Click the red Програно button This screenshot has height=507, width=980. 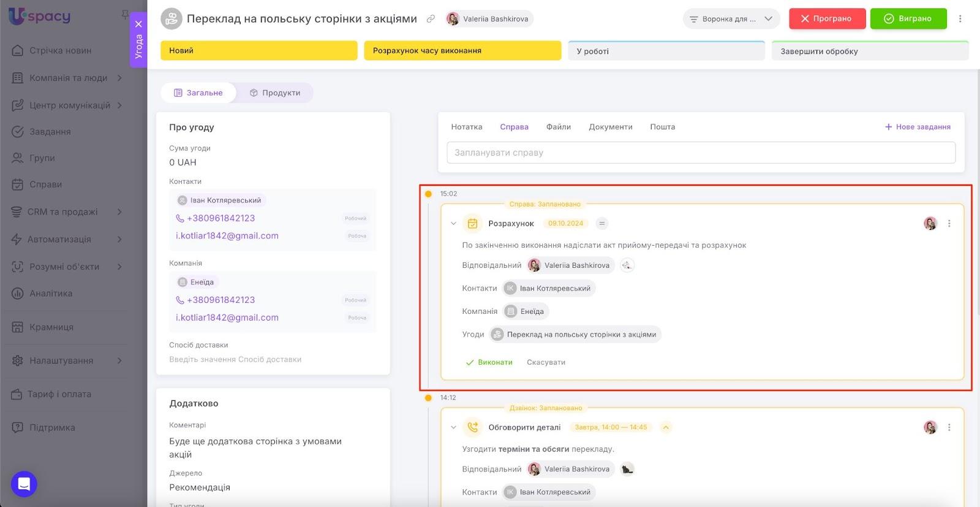point(826,19)
